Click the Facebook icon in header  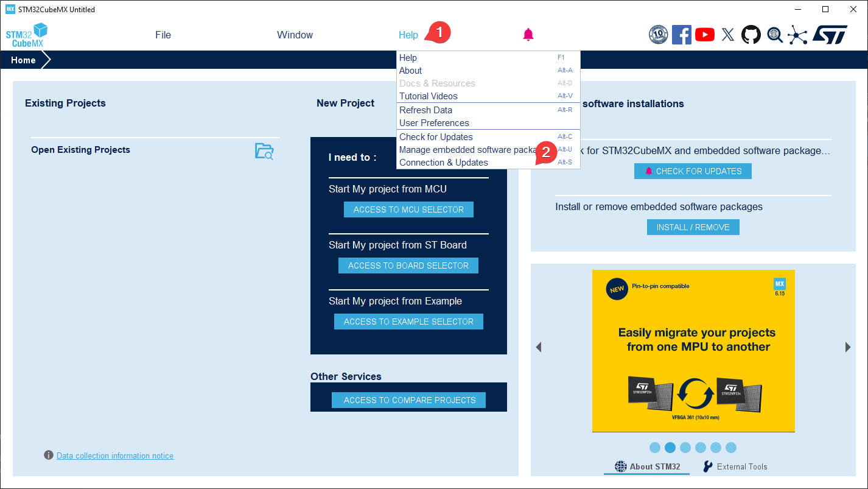pyautogui.click(x=681, y=35)
